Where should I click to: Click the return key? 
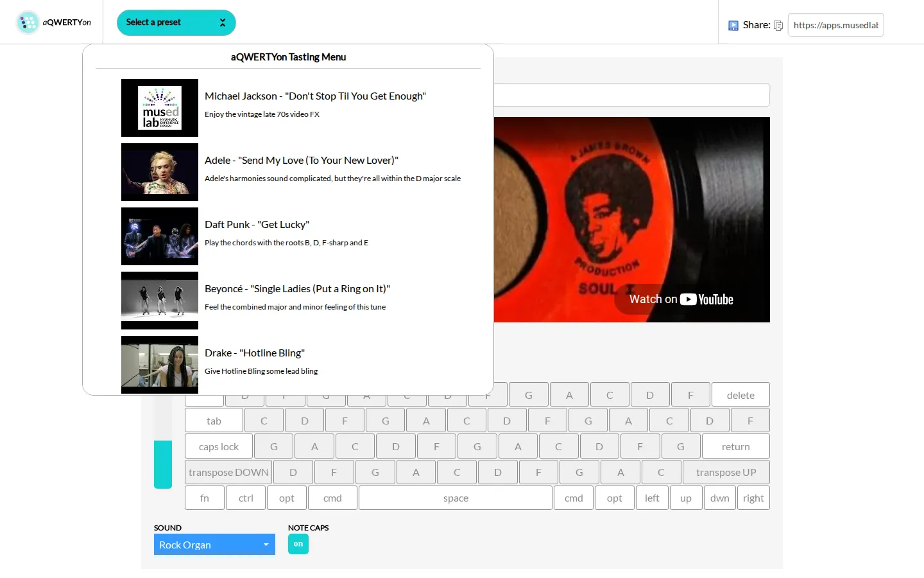735,446
